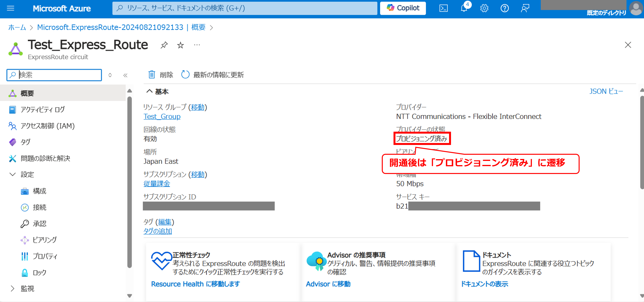The width and height of the screenshot is (644, 302).
Task: Open portal settings gear icon
Action: 484,8
